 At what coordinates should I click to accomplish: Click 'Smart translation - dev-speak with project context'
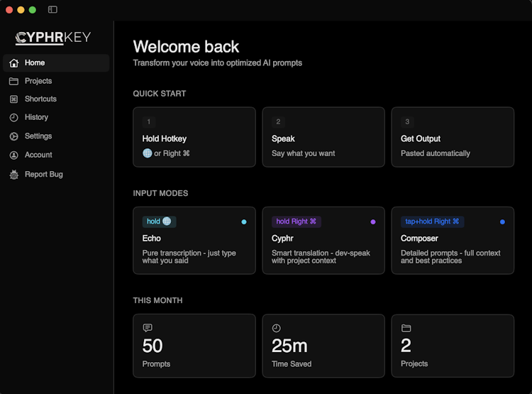tap(321, 257)
